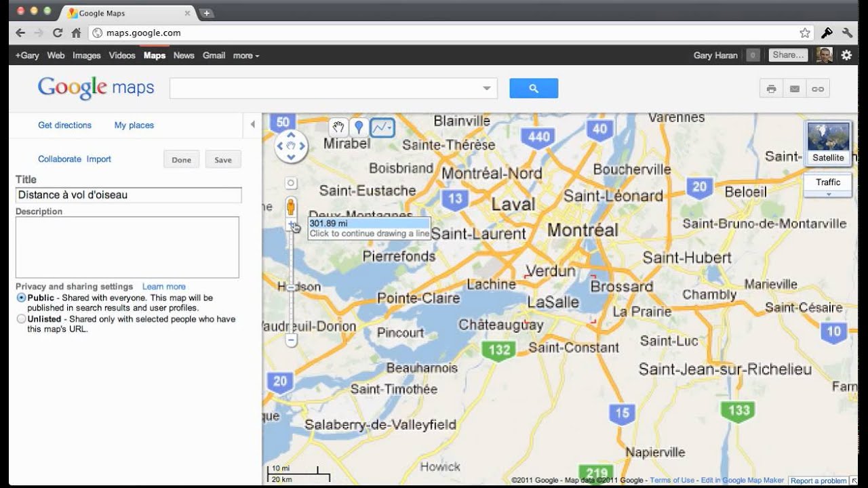Click the map scale bar
868x488 pixels.
click(x=299, y=473)
